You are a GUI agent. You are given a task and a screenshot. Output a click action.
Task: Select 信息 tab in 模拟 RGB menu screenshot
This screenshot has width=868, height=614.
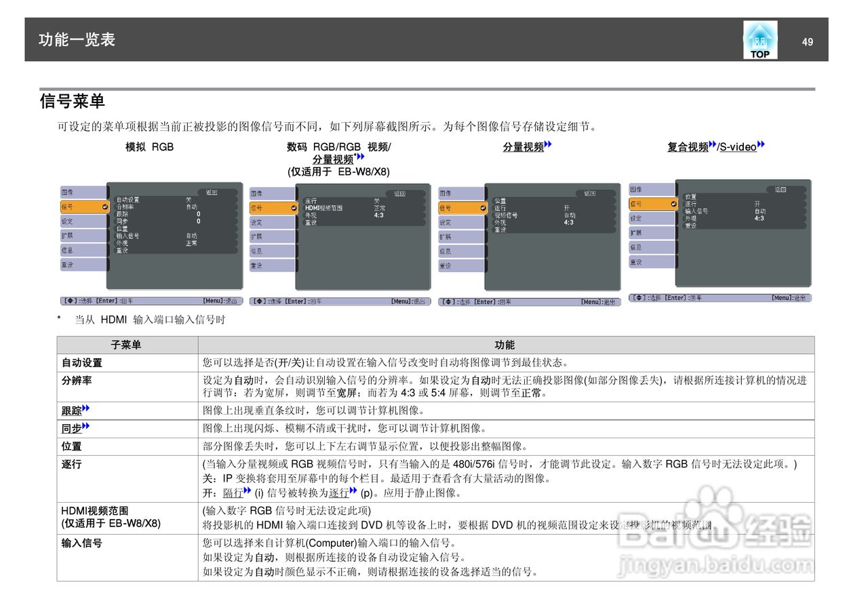83,250
